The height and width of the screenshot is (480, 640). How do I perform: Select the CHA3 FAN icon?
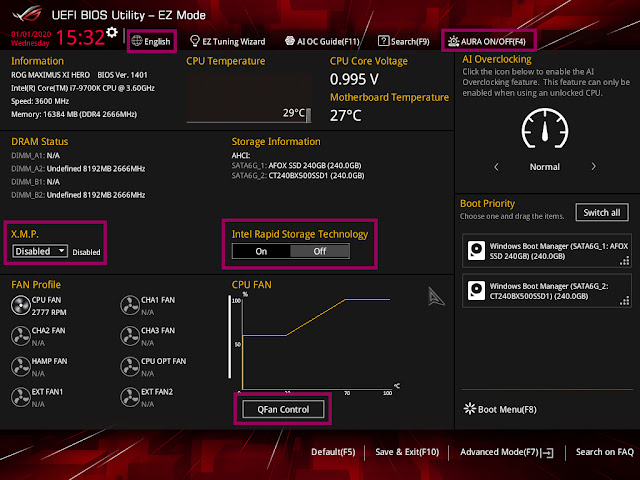130,336
